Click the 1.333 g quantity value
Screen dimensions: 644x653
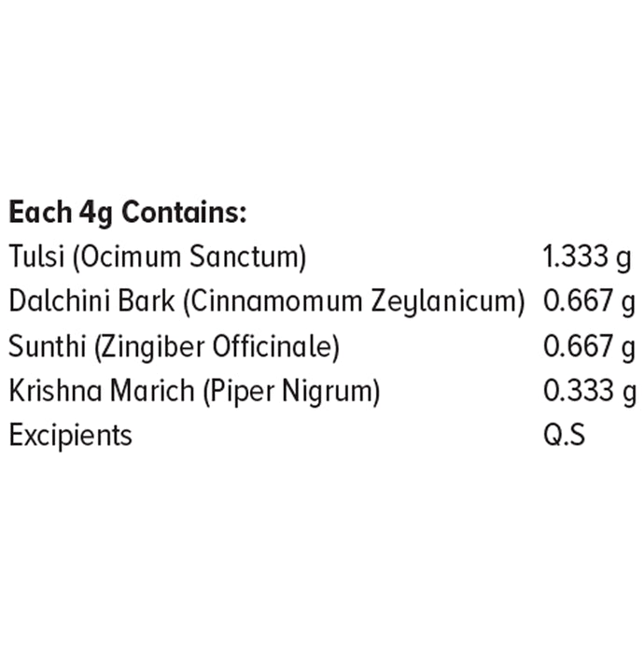click(x=587, y=257)
